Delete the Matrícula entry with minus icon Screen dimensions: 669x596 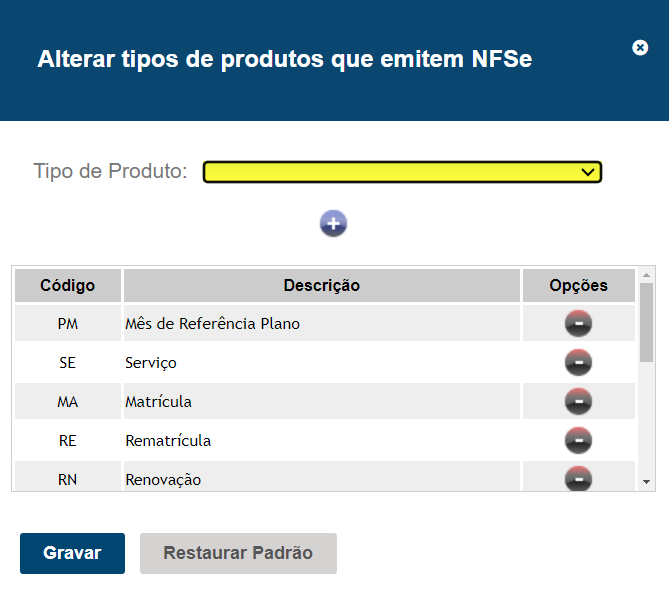pyautogui.click(x=578, y=402)
